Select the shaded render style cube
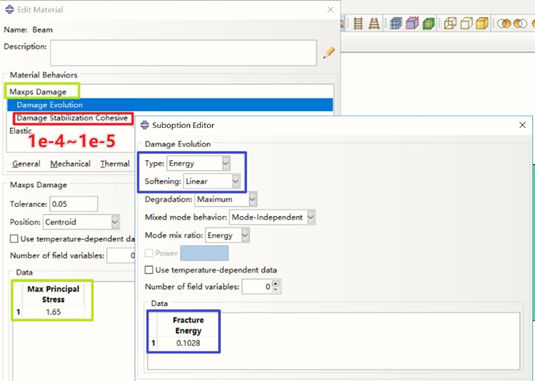 pyautogui.click(x=482, y=24)
